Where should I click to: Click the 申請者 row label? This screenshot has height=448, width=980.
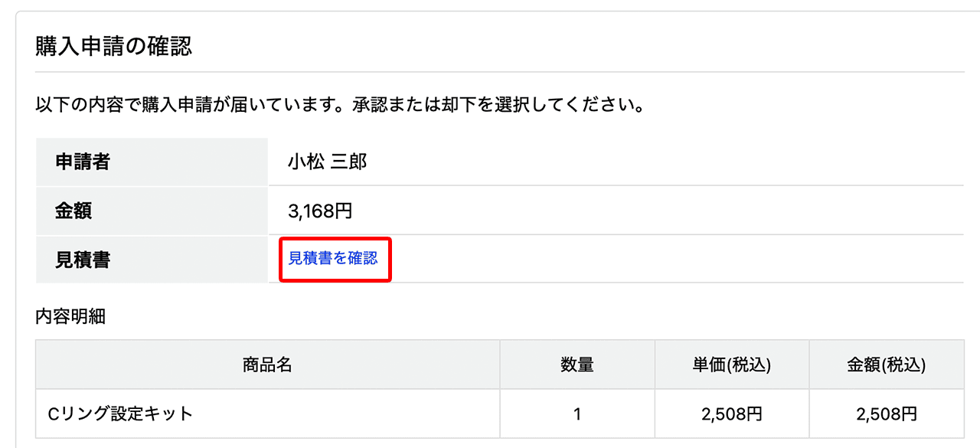80,162
